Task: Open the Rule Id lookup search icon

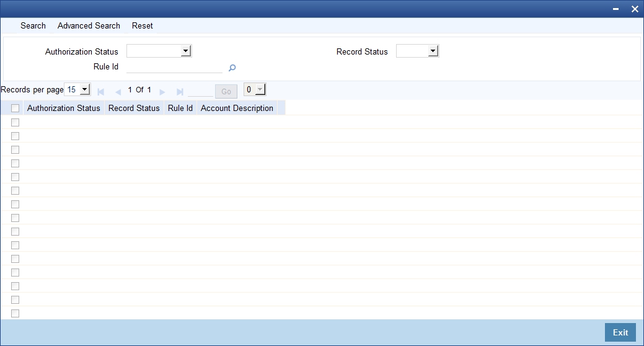Action: pyautogui.click(x=232, y=68)
